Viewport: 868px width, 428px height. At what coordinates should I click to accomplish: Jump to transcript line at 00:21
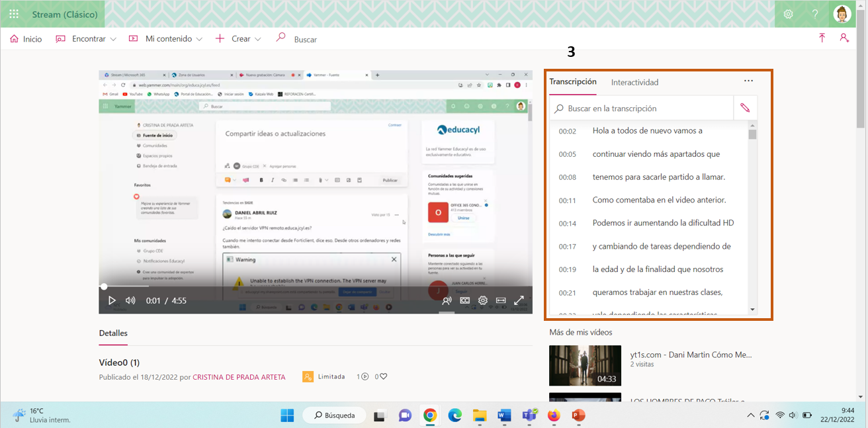point(568,293)
